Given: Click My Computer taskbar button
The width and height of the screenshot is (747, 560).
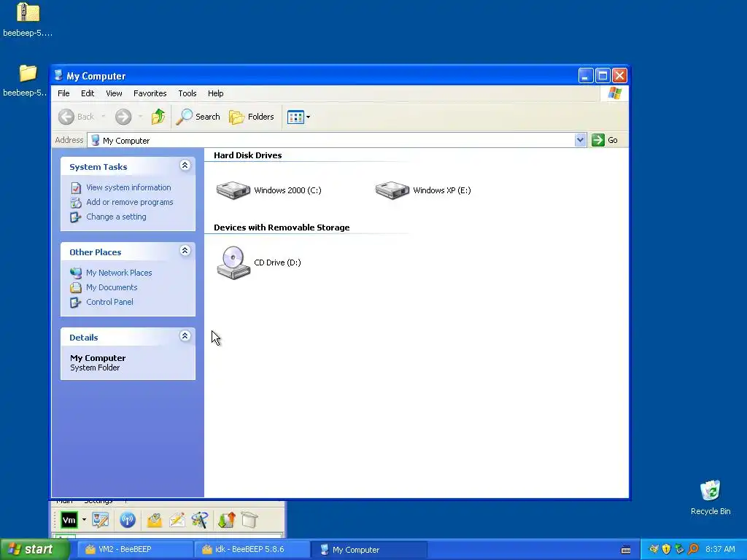Looking at the screenshot, I should point(370,550).
